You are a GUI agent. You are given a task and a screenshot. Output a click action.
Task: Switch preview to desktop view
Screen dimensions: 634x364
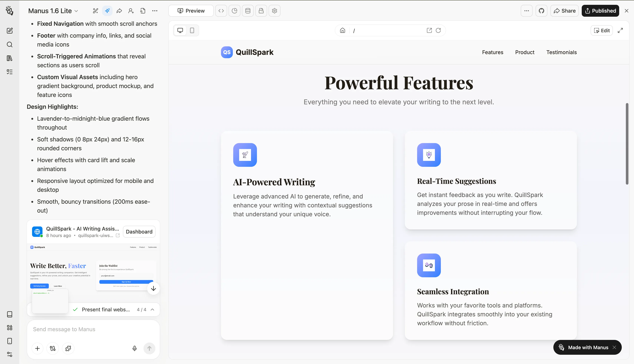(x=180, y=31)
